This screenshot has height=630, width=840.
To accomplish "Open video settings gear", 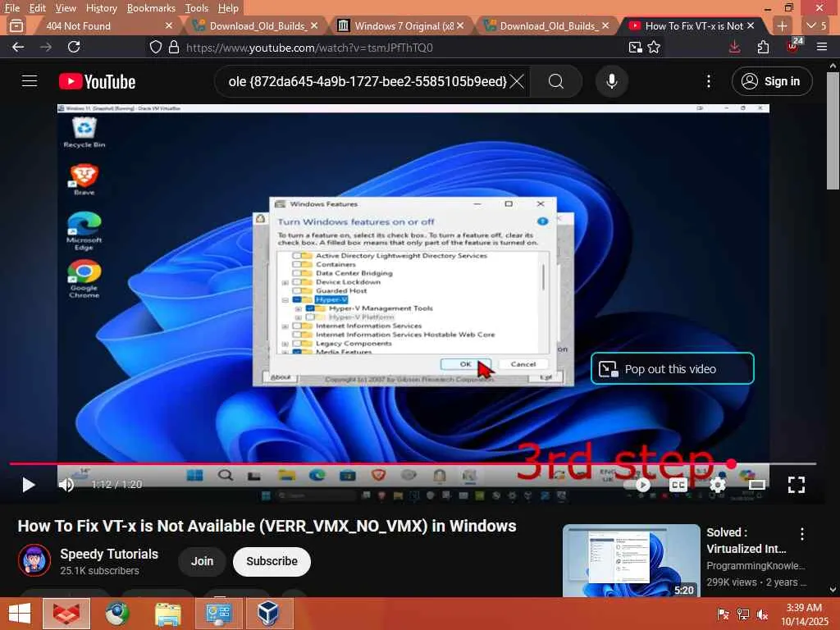I will (717, 485).
